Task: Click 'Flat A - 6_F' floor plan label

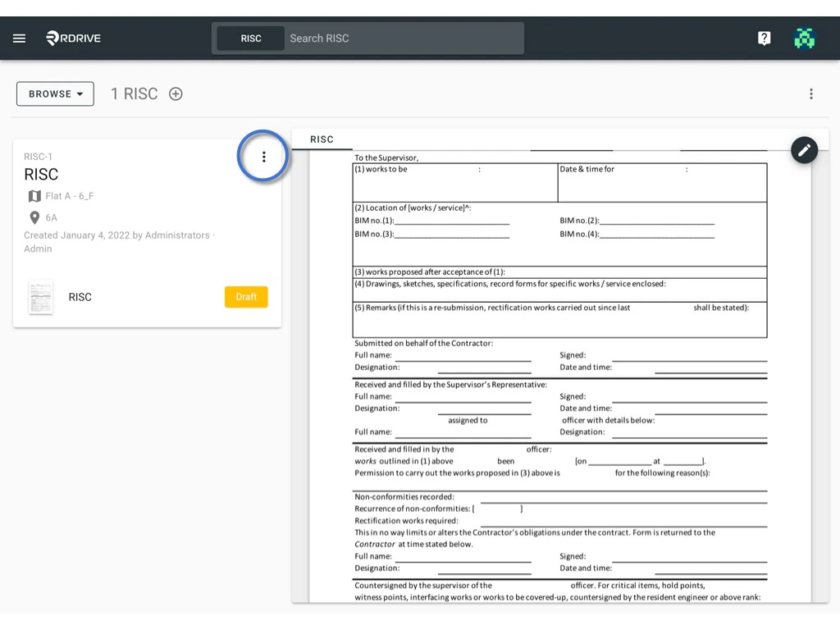Action: pyautogui.click(x=70, y=196)
